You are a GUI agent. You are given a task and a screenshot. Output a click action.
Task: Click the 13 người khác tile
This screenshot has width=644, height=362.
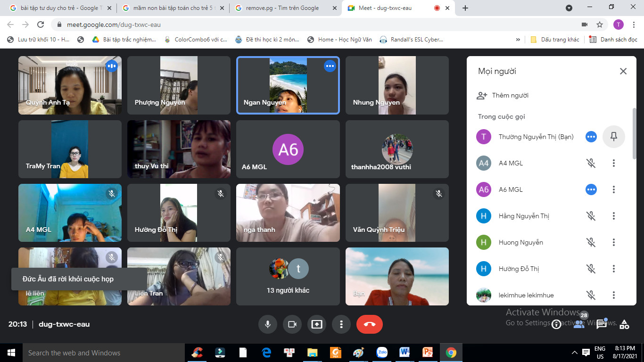288,276
